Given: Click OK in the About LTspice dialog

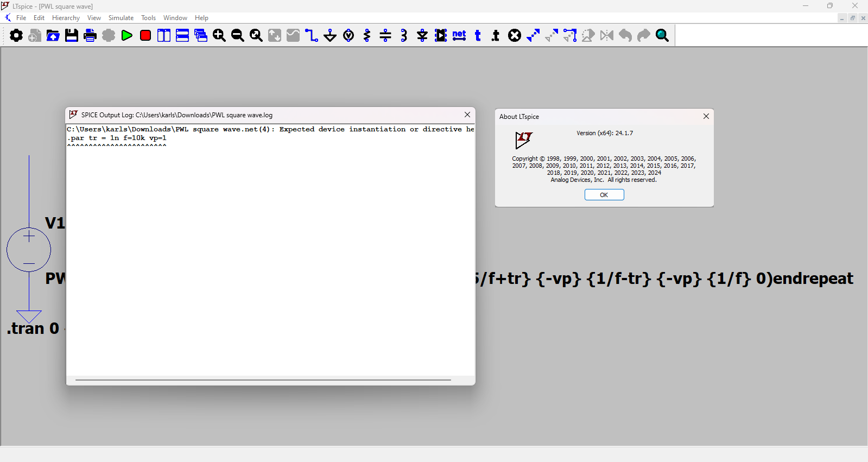Looking at the screenshot, I should [x=604, y=195].
